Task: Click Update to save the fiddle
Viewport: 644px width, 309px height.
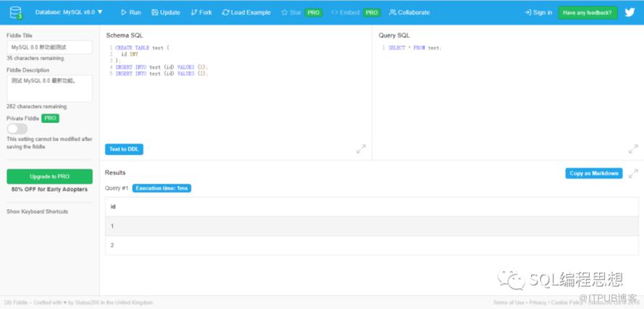Action: pos(166,12)
